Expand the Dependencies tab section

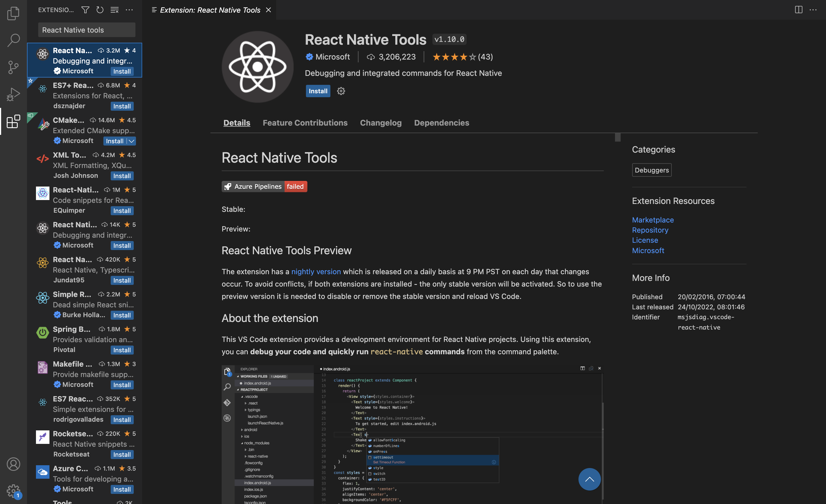pos(441,122)
